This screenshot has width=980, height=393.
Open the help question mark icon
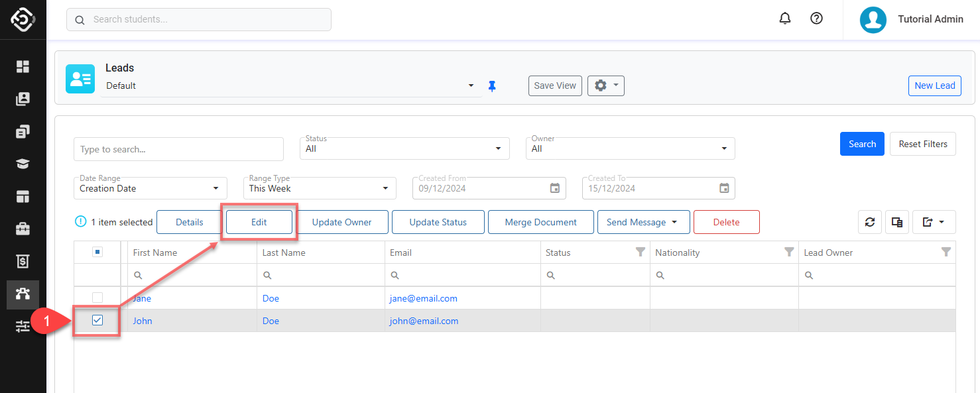[817, 19]
